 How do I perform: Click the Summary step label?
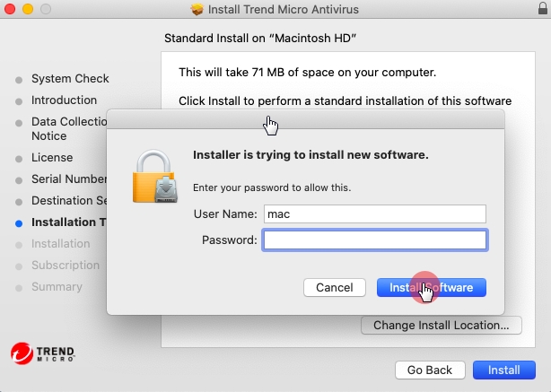point(57,287)
